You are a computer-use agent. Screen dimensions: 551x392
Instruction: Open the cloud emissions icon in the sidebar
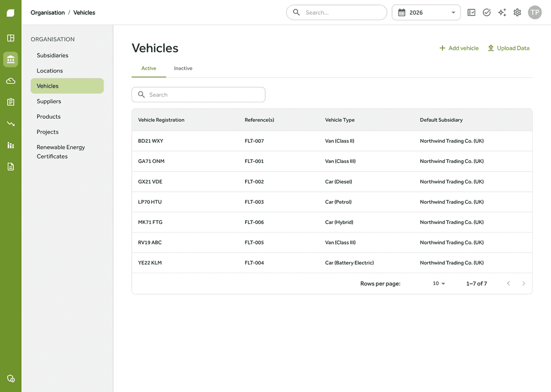[11, 81]
